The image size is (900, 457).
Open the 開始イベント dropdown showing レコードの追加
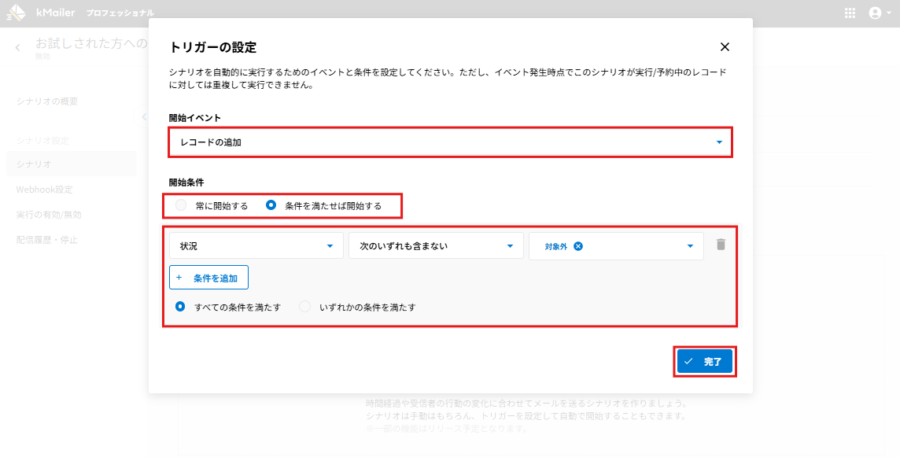click(449, 142)
